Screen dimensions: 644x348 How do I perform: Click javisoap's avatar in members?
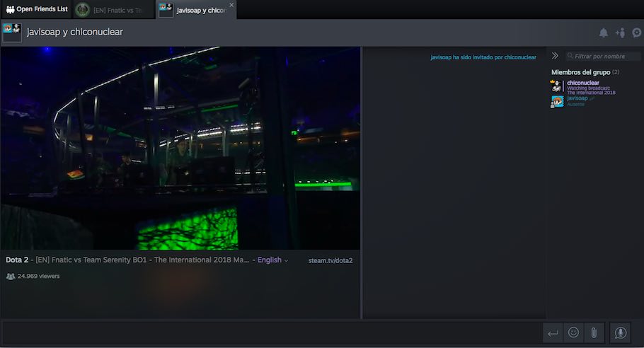tap(557, 101)
